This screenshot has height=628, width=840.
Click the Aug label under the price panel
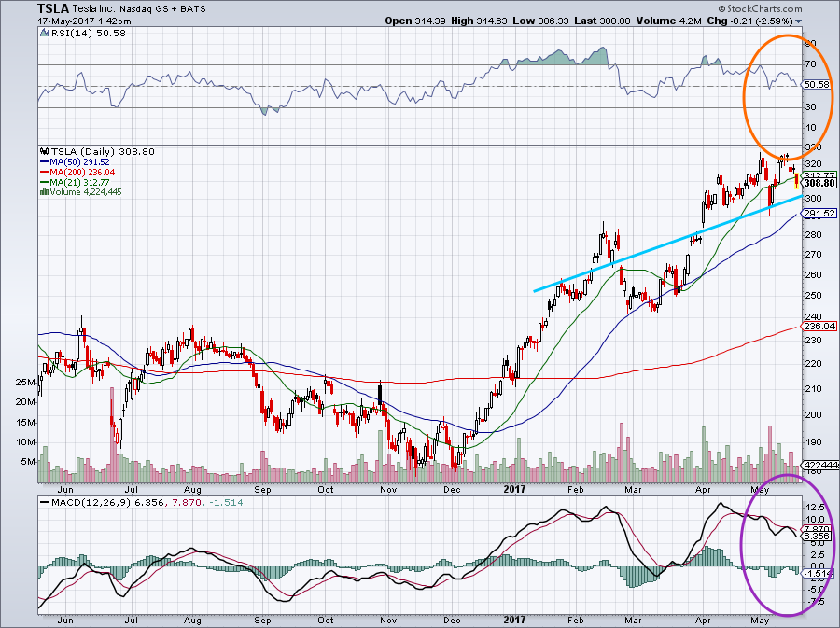[192, 489]
